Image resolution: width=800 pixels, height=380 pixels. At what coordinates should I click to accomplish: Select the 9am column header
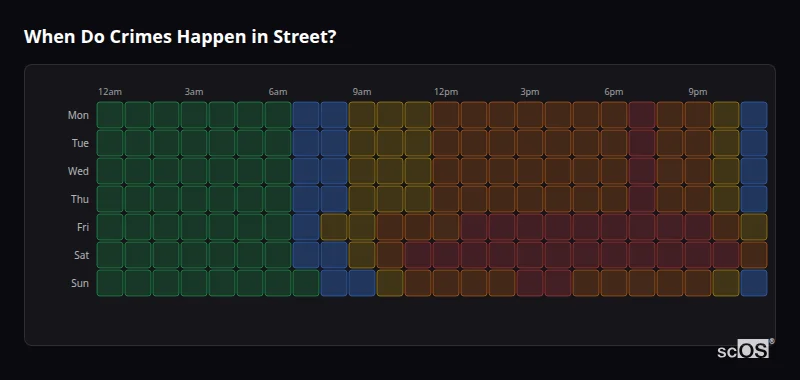[362, 92]
